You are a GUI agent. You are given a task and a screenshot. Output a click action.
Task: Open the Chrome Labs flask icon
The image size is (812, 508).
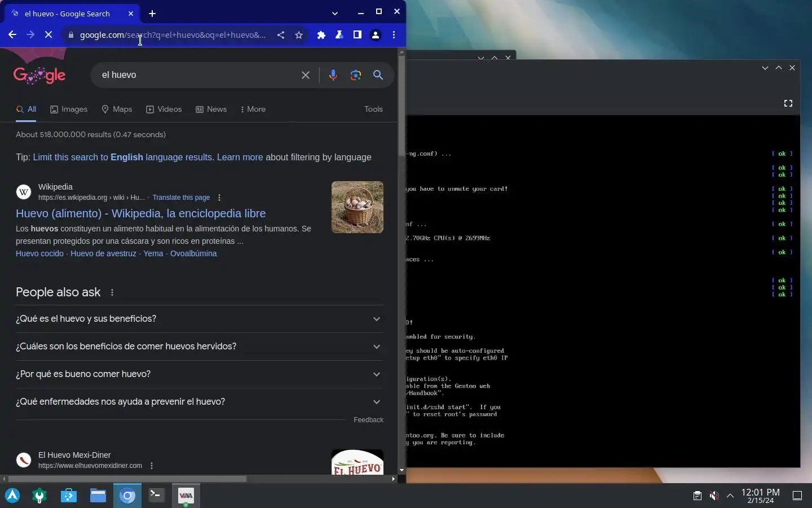tap(339, 35)
